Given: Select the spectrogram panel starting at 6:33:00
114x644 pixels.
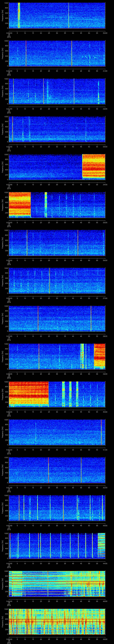Looking at the screenshot, I should pyautogui.click(x=57, y=167).
